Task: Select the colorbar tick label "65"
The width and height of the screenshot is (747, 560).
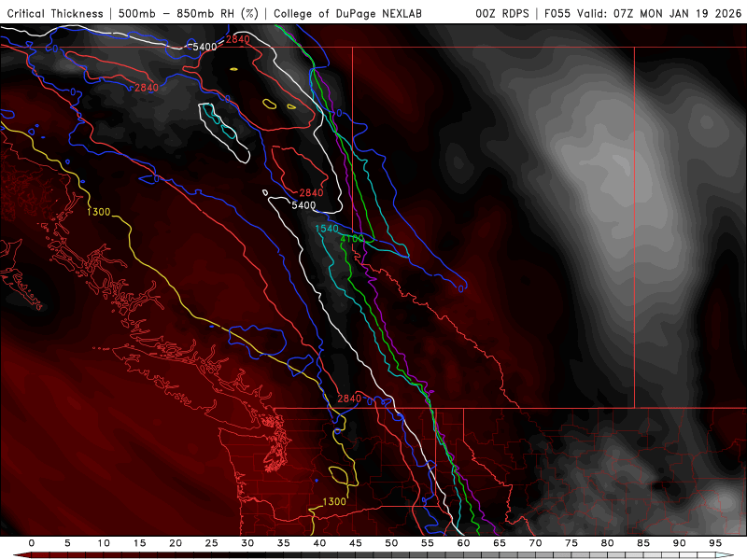Action: [x=500, y=543]
